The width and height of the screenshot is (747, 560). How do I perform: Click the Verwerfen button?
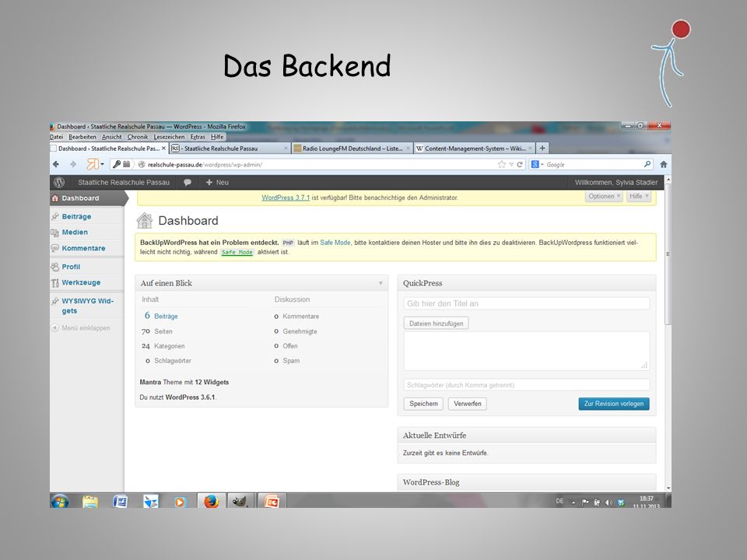click(x=468, y=404)
